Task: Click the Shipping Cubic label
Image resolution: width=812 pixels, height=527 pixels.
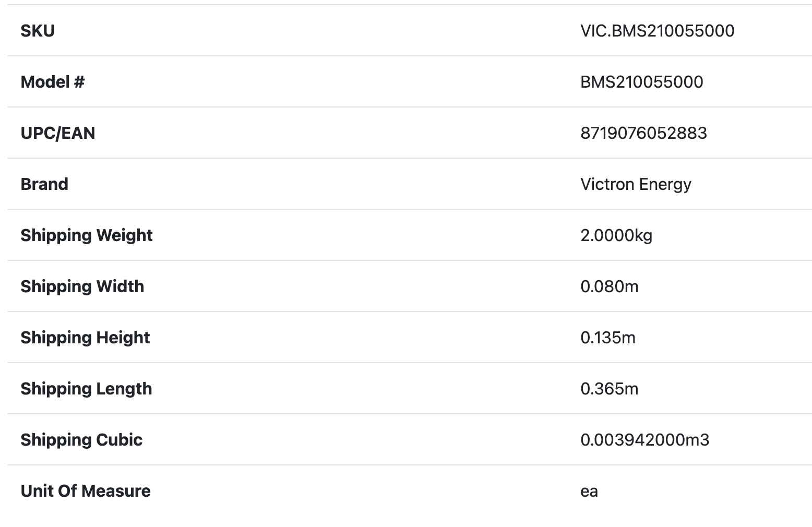Action: [81, 440]
